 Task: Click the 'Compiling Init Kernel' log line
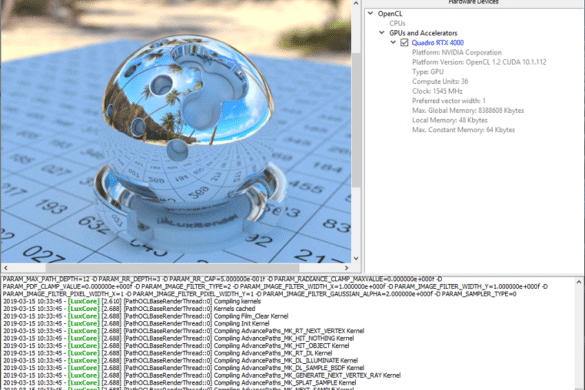point(136,324)
